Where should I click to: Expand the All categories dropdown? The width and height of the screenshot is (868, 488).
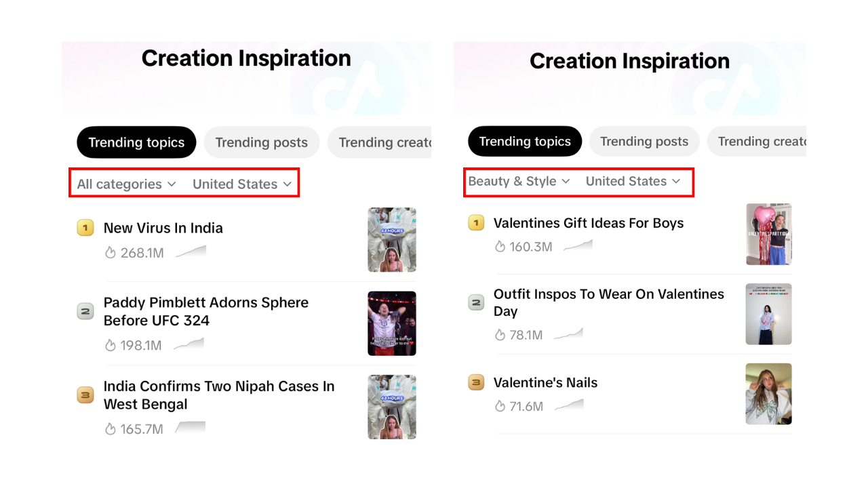pos(126,184)
